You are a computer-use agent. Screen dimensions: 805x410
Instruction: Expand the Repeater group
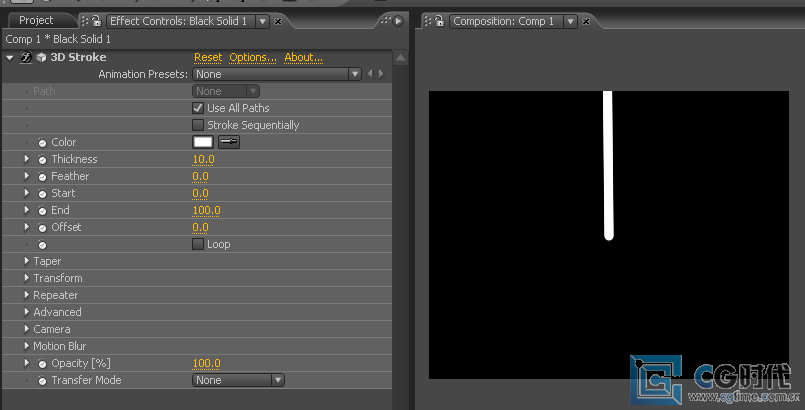tap(27, 295)
